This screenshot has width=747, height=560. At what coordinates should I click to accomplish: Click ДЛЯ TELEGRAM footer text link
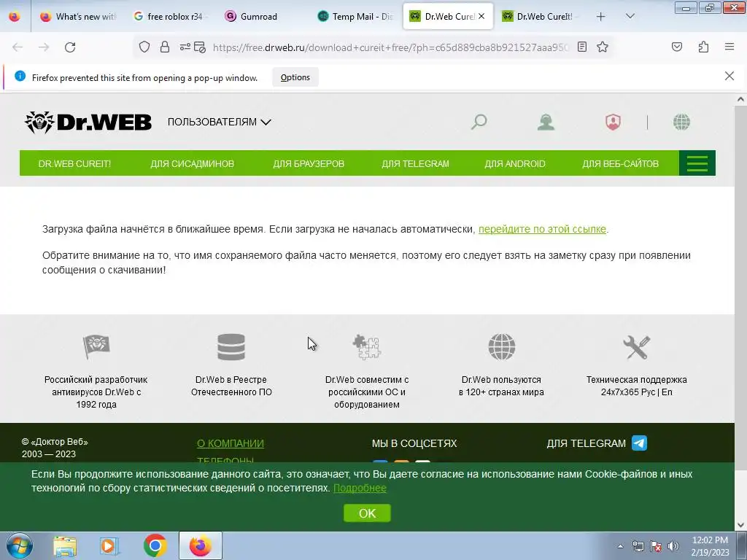(x=586, y=443)
